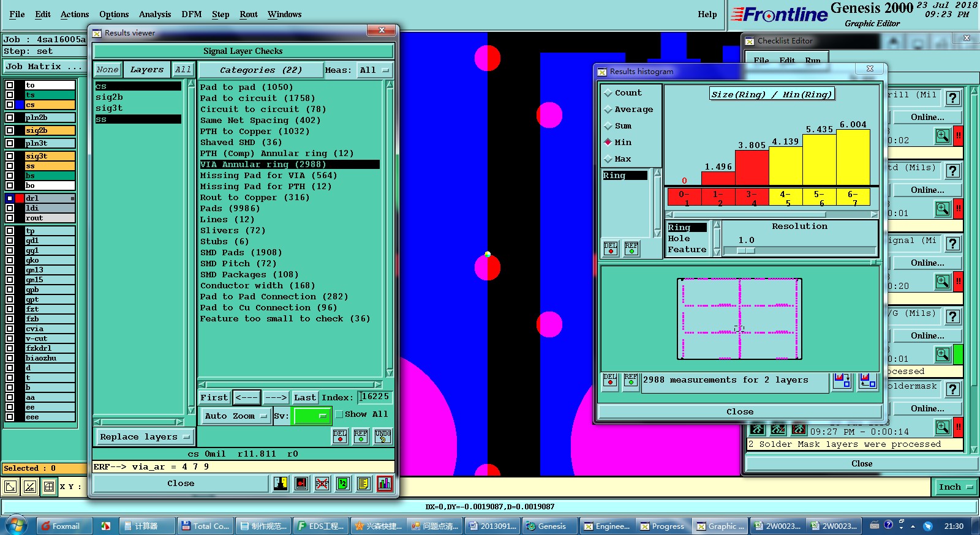Click third red running-figure icon in Checklist
This screenshot has height=535, width=980.
[799, 429]
